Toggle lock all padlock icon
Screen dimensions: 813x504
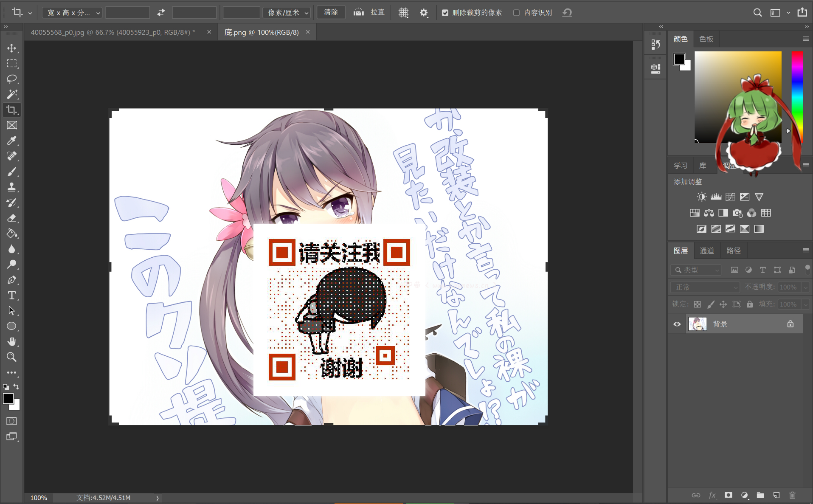coord(750,304)
